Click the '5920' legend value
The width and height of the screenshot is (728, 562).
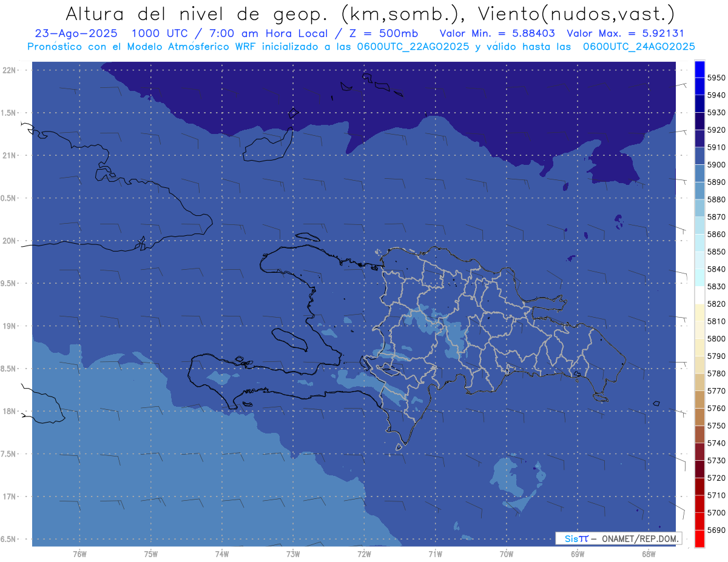pyautogui.click(x=716, y=130)
